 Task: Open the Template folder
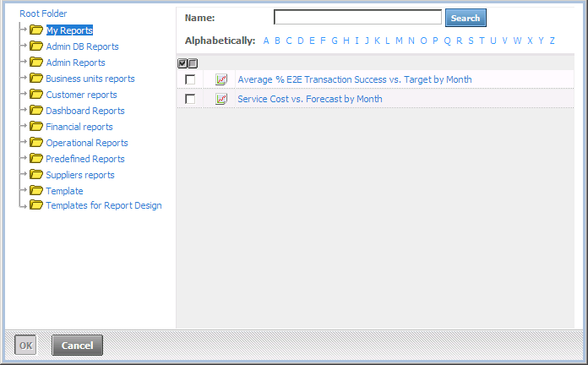click(64, 191)
